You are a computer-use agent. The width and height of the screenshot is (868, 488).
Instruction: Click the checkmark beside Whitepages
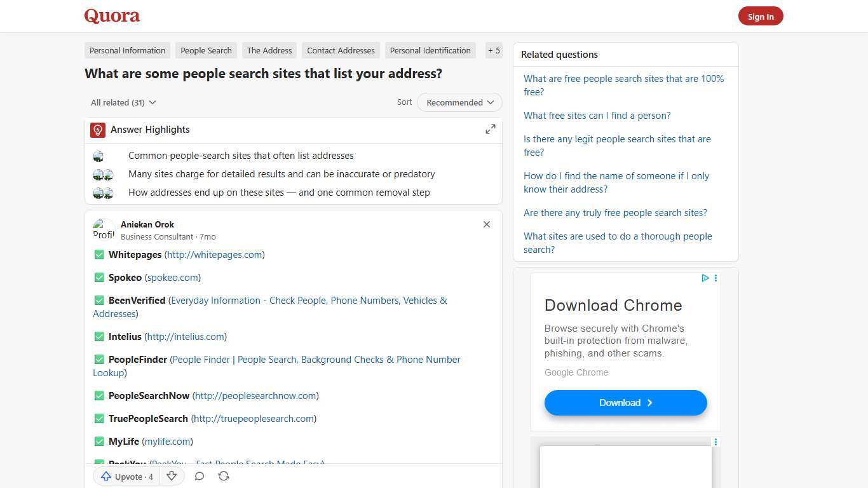pos(100,254)
